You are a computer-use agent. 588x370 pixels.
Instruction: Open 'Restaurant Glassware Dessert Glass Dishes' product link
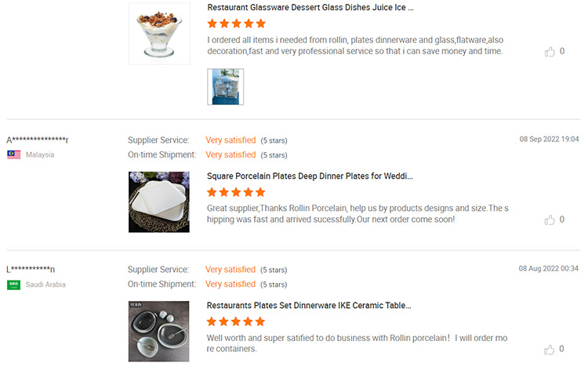point(310,7)
